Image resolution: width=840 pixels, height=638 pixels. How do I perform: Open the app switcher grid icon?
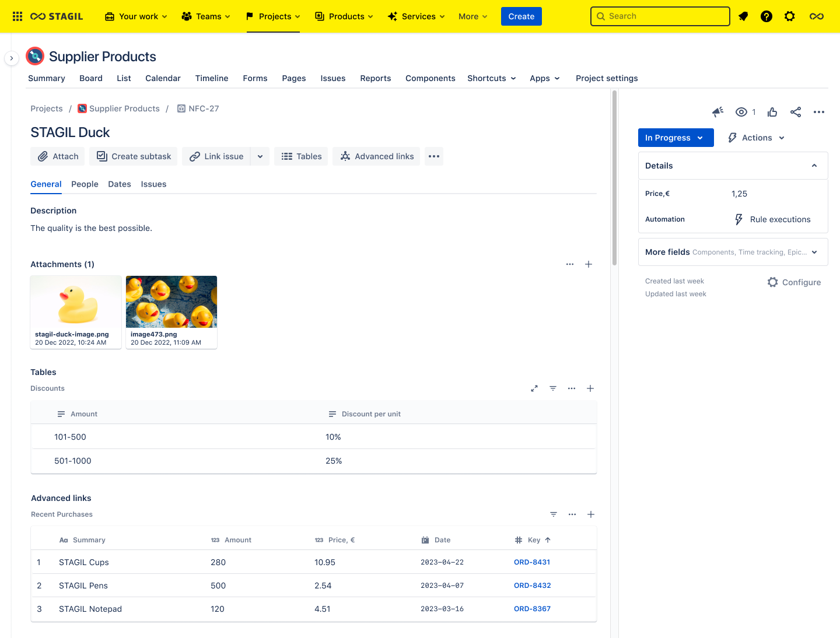(x=17, y=16)
